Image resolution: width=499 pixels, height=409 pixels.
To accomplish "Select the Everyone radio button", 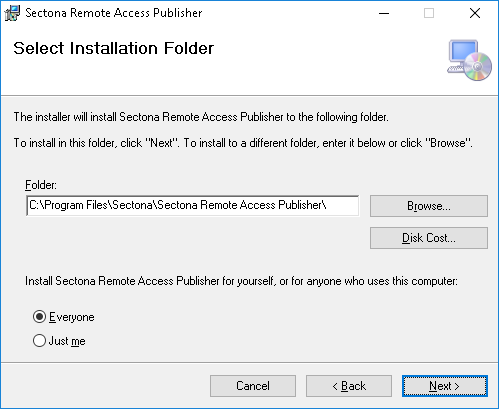I will click(39, 317).
